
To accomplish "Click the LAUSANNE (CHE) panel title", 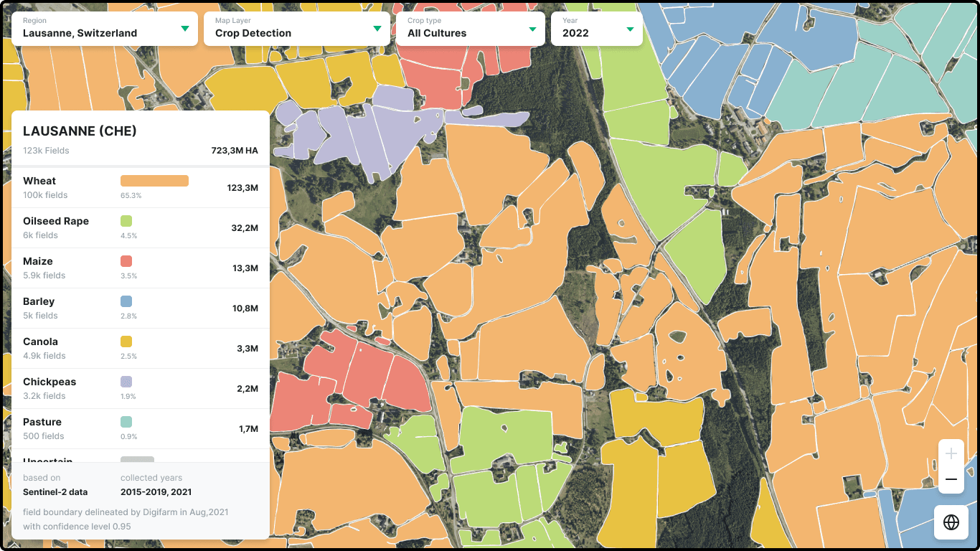I will (x=80, y=131).
